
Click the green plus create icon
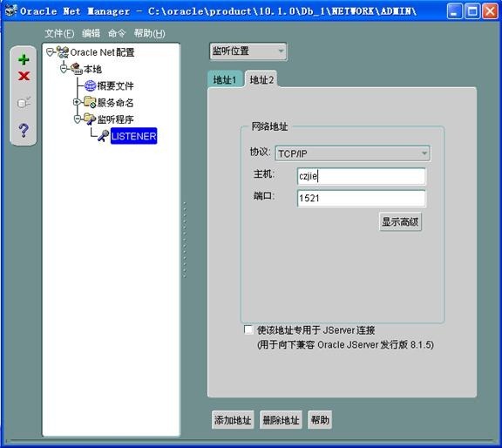tap(24, 59)
